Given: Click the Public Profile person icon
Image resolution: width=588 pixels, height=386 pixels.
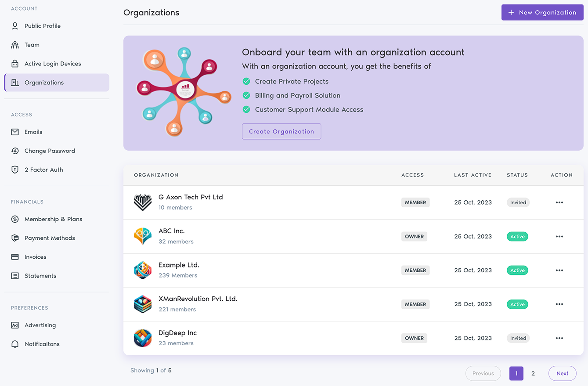Looking at the screenshot, I should 15,26.
